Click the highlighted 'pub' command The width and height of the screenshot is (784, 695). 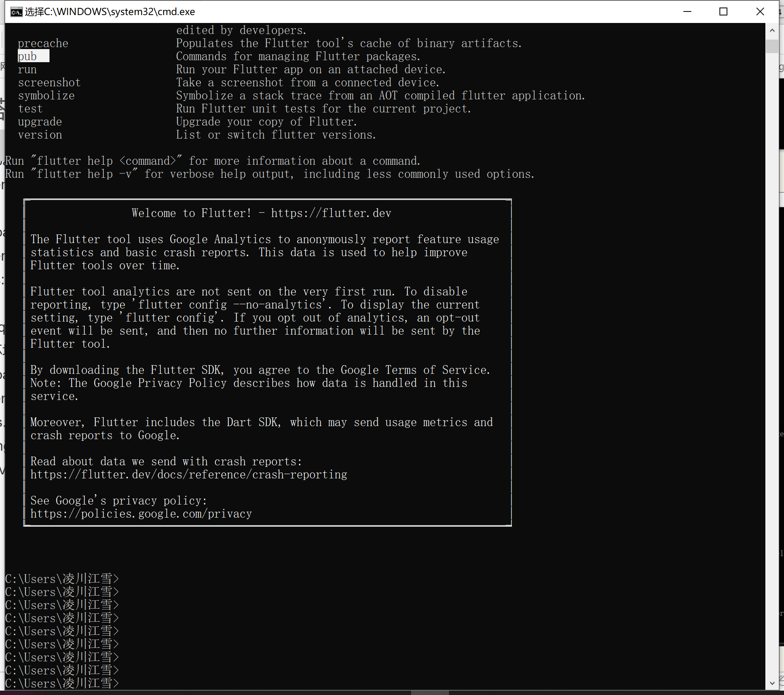pyautogui.click(x=33, y=56)
